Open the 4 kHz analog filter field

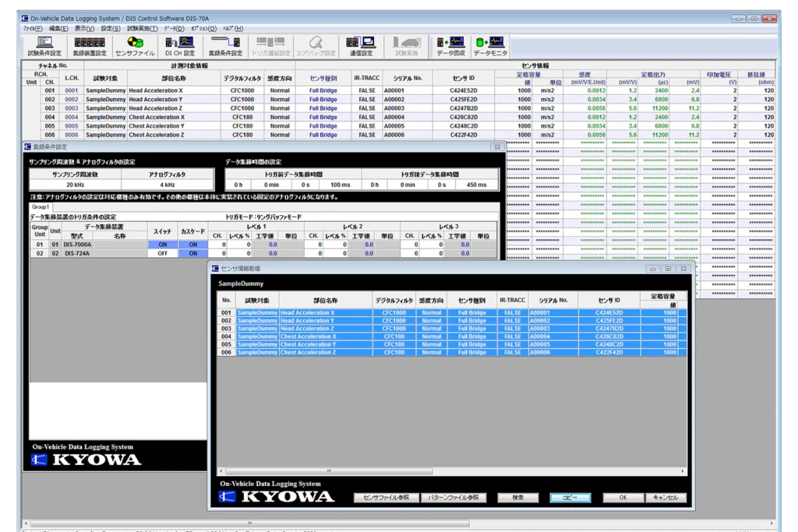click(167, 185)
